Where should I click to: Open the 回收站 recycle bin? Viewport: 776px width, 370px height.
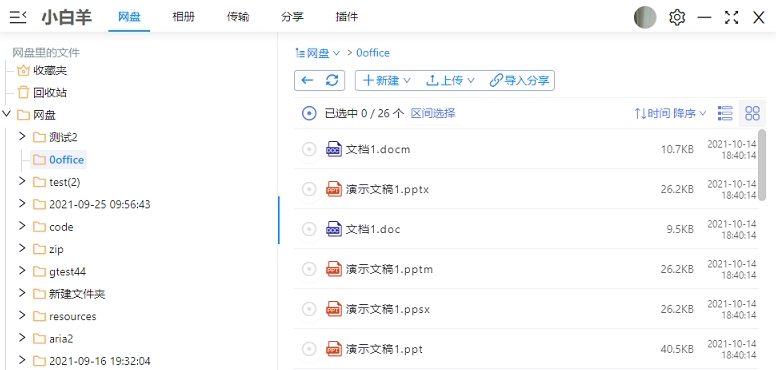pos(42,92)
